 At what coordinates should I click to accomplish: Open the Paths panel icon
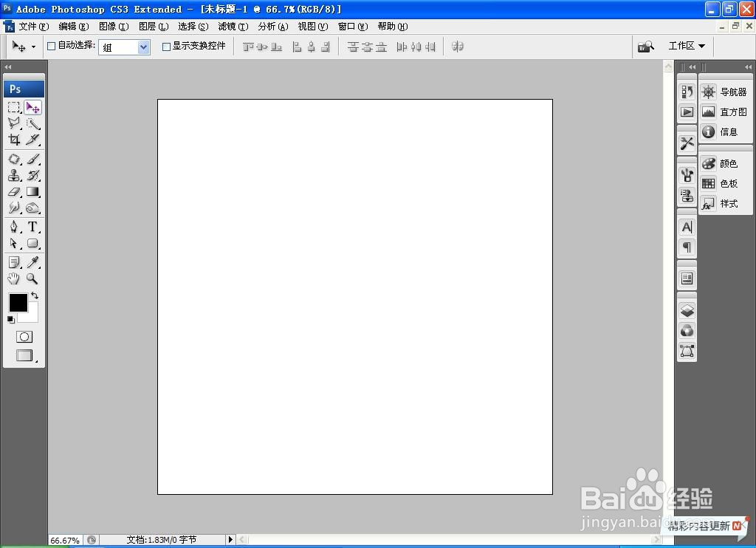pyautogui.click(x=687, y=351)
